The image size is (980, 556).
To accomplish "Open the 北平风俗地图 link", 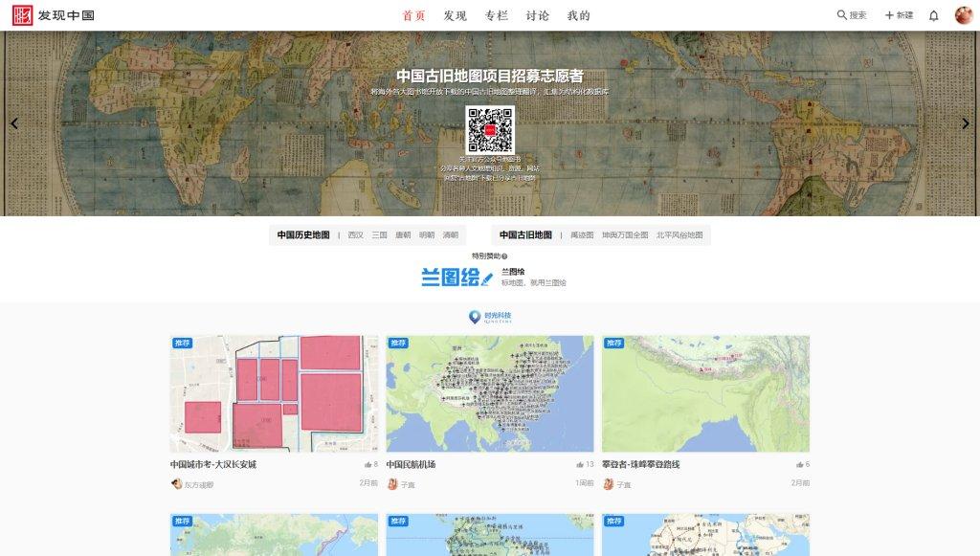I will (680, 234).
